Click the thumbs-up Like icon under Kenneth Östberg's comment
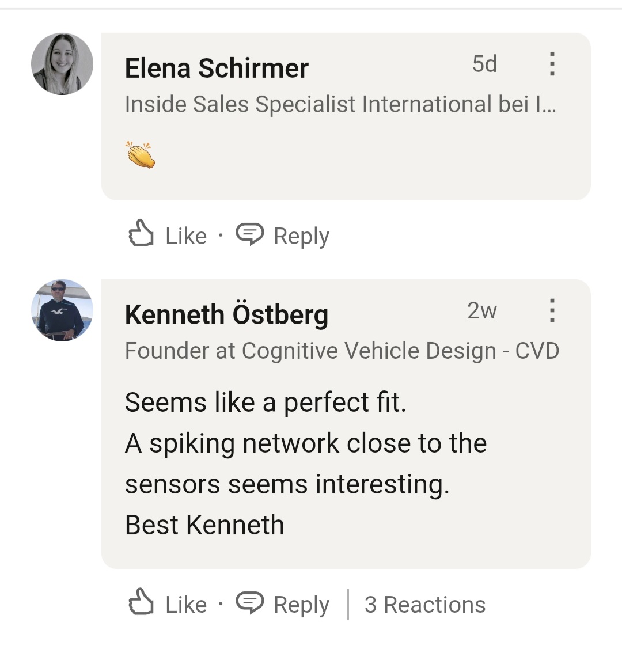This screenshot has height=672, width=622. click(141, 602)
